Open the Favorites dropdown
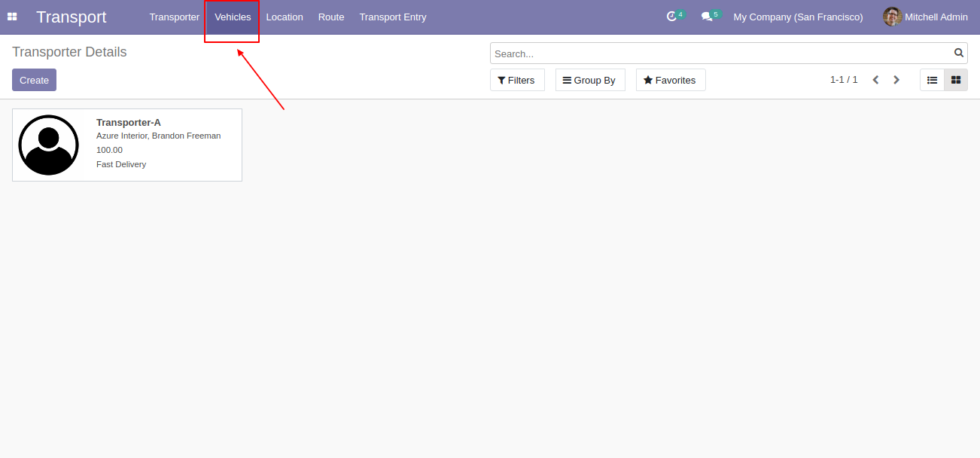 [x=671, y=80]
